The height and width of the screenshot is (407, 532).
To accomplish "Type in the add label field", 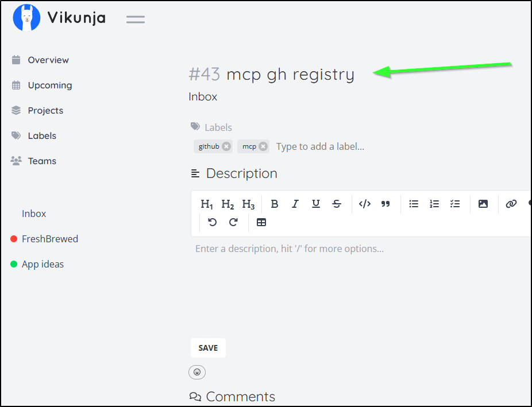I will click(x=320, y=146).
